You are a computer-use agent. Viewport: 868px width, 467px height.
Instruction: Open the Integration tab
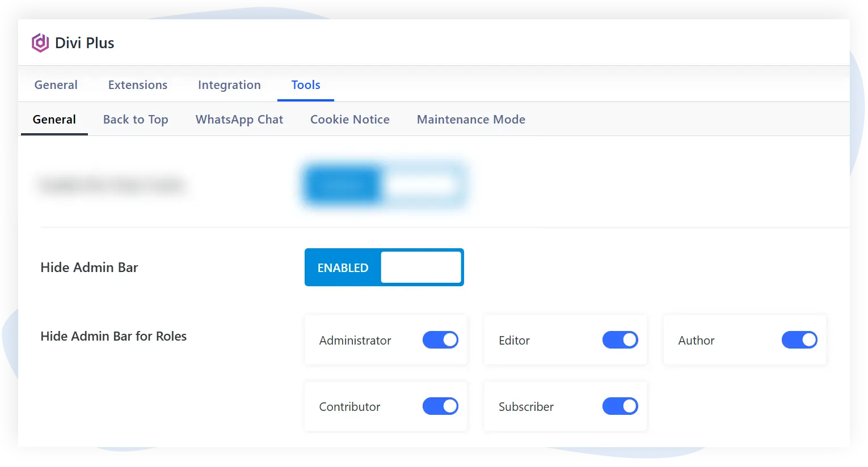click(229, 85)
